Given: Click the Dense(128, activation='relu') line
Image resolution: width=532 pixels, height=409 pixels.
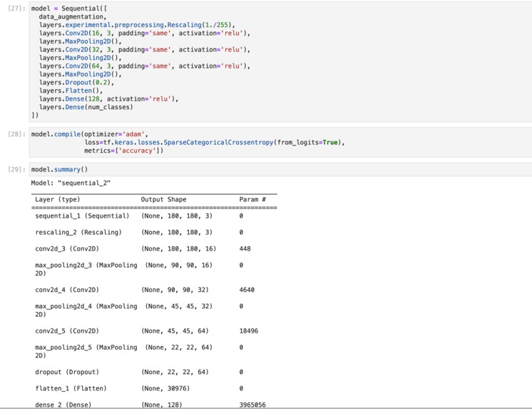Looking at the screenshot, I should 108,99.
